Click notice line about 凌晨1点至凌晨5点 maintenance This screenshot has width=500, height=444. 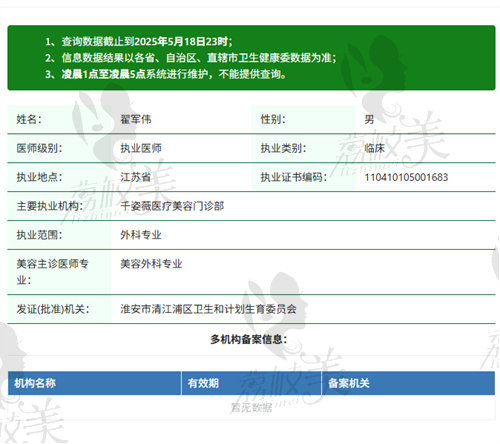(x=166, y=74)
